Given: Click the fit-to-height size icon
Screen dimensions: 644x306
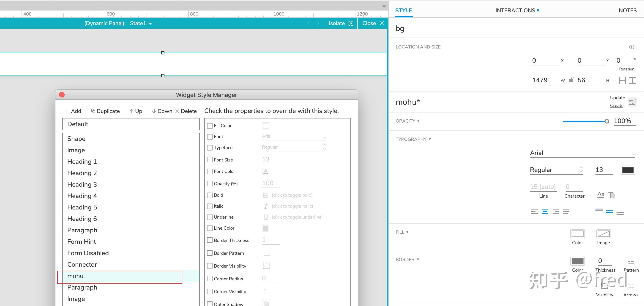Looking at the screenshot, I should click(633, 80).
